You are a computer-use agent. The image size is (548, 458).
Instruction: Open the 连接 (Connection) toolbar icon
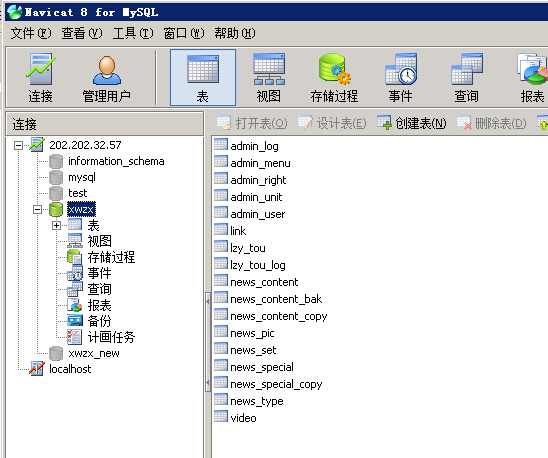[40, 78]
